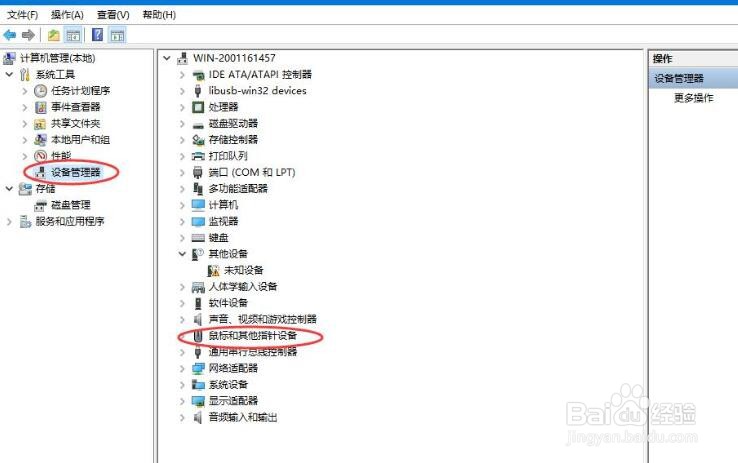Click the 磁盘管理 disk icon
Screen dimensions: 738x463
pyautogui.click(x=40, y=205)
